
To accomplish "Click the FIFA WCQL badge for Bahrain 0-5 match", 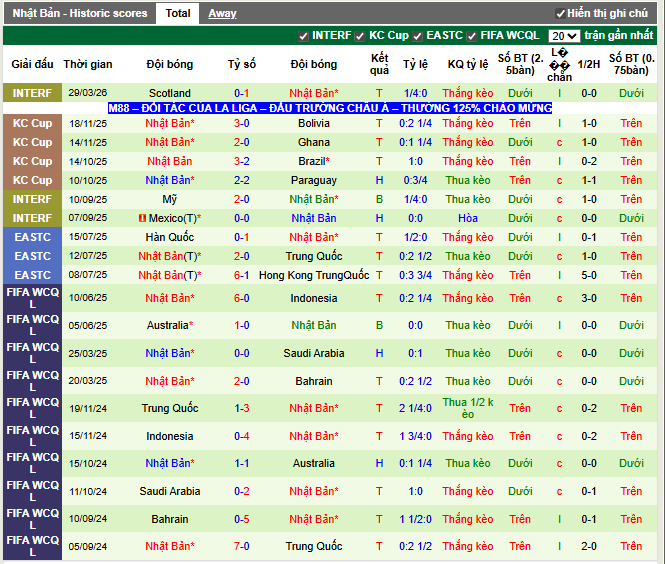I will 32,519.
